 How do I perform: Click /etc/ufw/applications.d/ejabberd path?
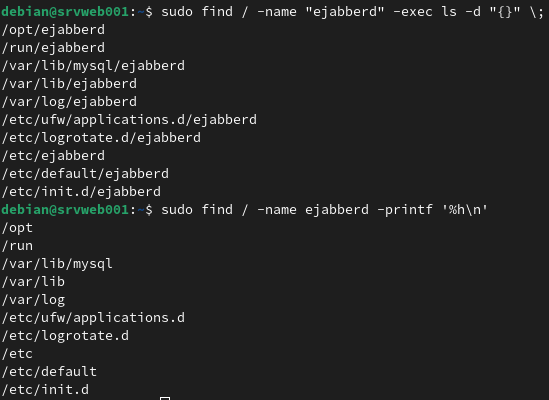pyautogui.click(x=129, y=120)
